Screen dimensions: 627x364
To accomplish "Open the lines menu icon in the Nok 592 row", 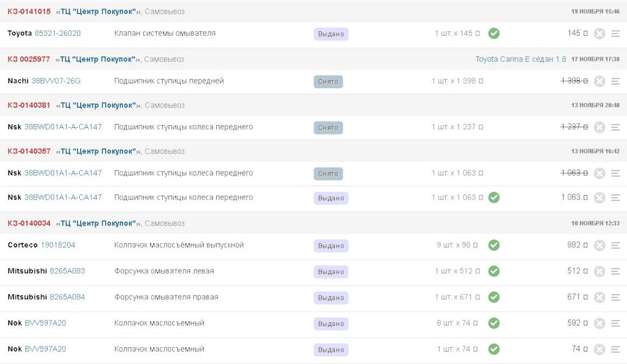I will point(615,324).
